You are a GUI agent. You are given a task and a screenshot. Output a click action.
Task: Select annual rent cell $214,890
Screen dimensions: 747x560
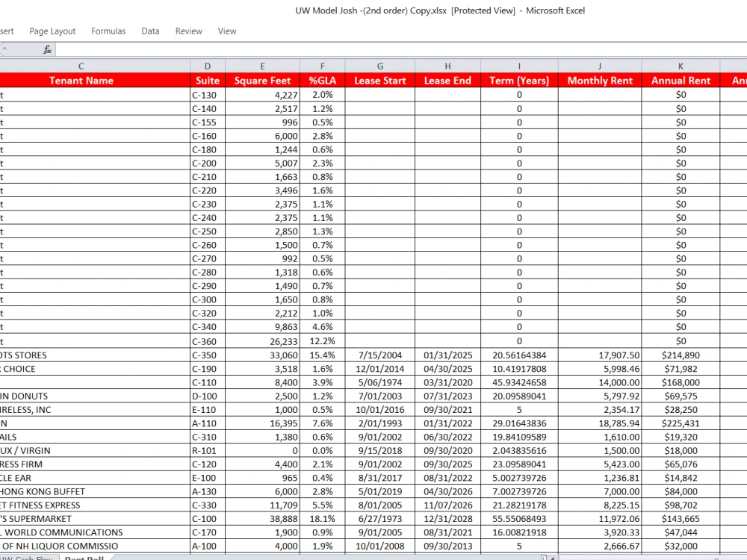[681, 355]
